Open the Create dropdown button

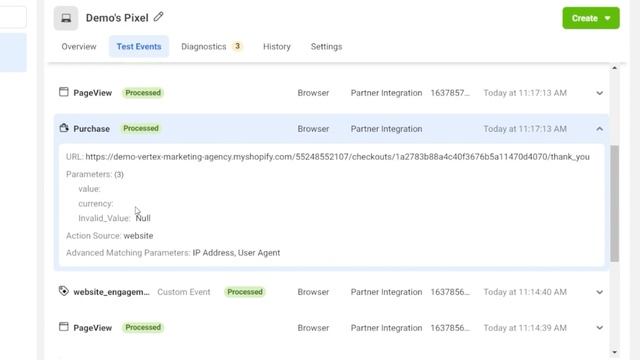pyautogui.click(x=591, y=18)
